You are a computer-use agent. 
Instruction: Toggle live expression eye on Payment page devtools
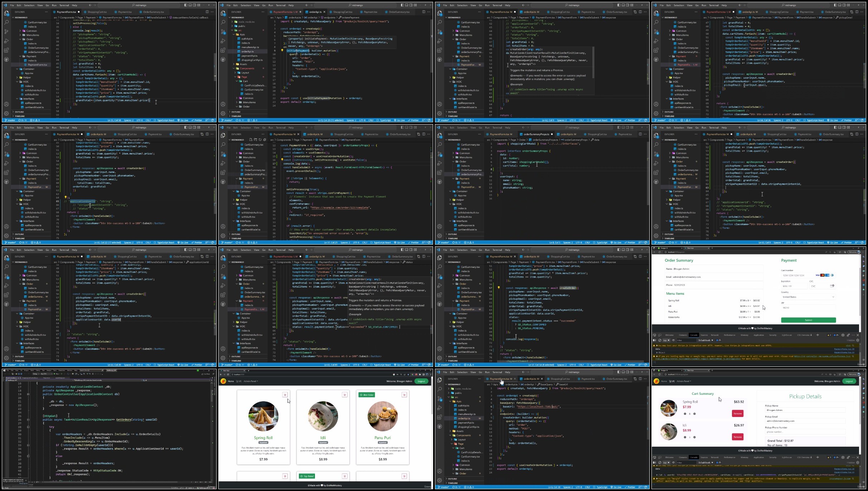[673, 340]
